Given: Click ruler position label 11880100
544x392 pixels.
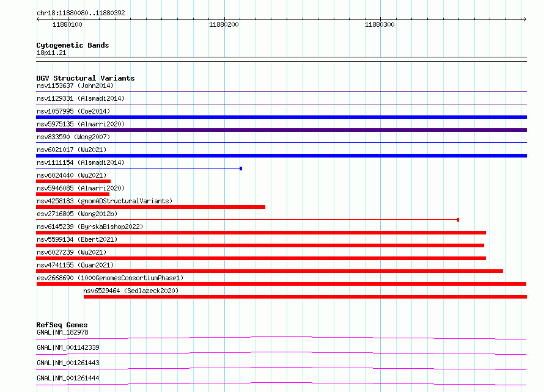Looking at the screenshot, I should point(67,24).
